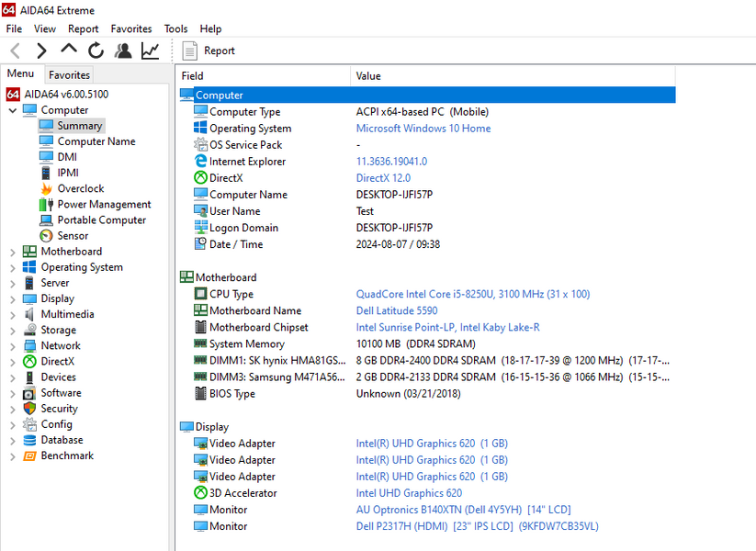Viewport: 756px width, 551px height.
Task: Expand the Operating System tree node
Action: click(13, 267)
